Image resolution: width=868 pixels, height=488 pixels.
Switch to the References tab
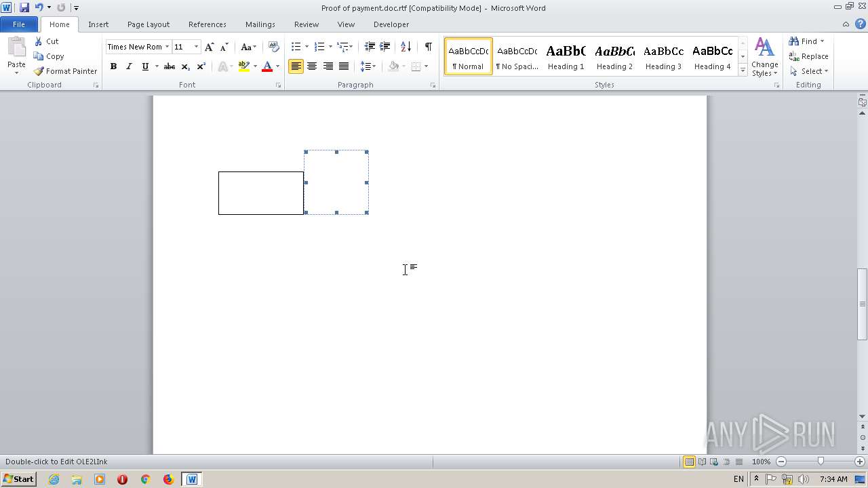pyautogui.click(x=208, y=24)
